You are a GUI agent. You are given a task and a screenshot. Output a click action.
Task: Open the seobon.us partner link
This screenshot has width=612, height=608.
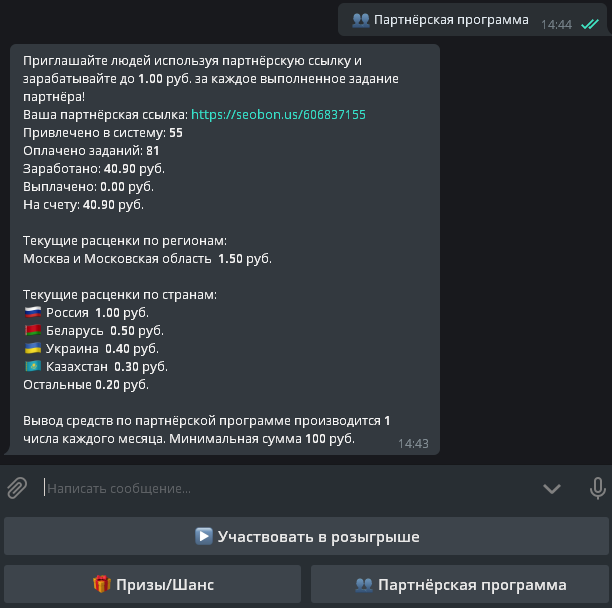click(x=278, y=115)
